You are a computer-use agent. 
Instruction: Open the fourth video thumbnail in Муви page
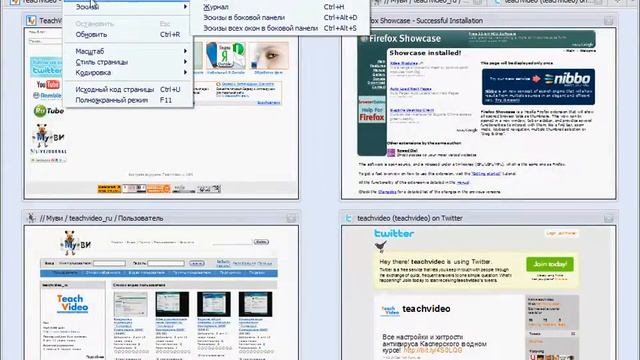pyautogui.click(x=256, y=304)
